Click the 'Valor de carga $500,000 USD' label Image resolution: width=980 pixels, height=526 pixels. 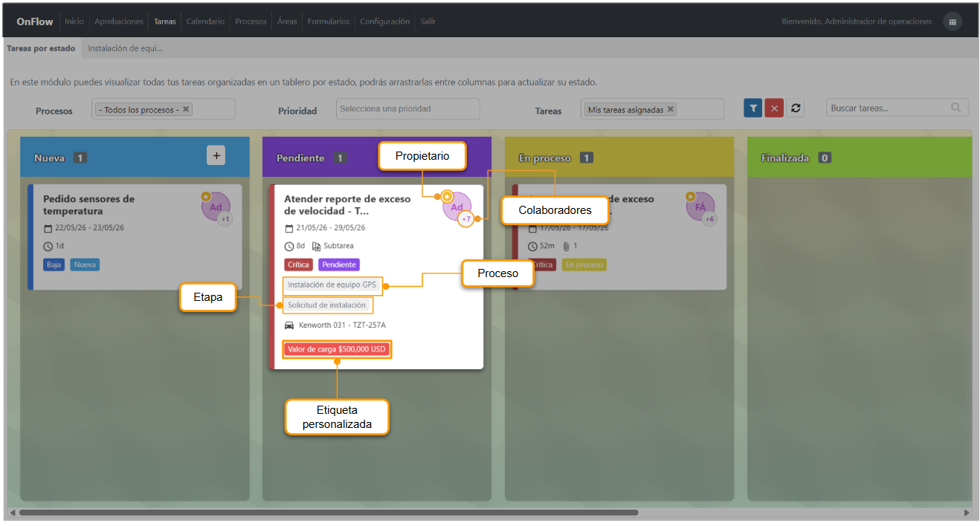tap(337, 349)
